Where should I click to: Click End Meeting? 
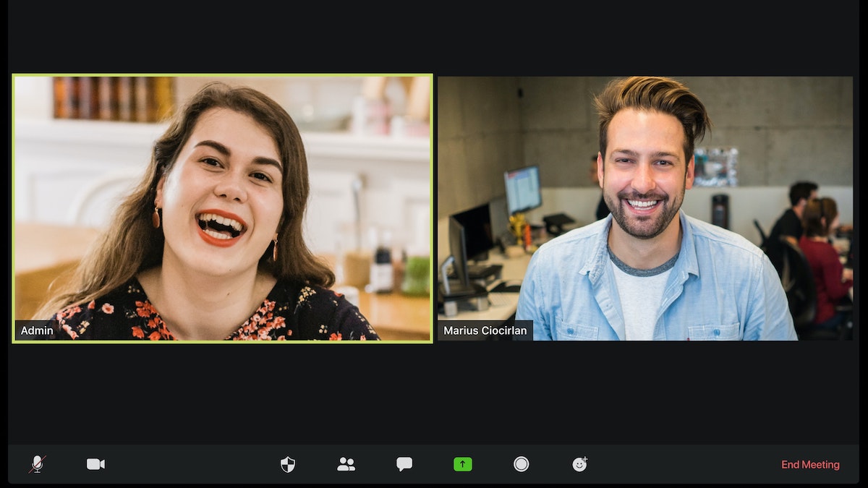pos(810,465)
